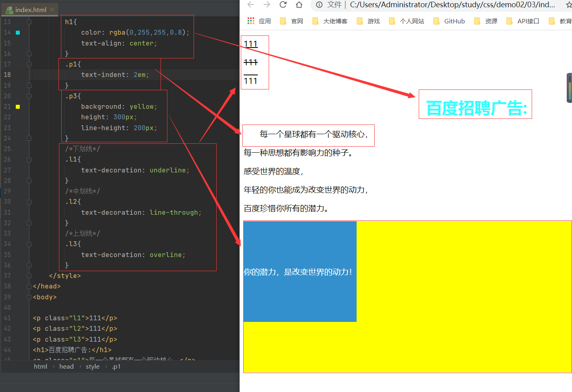Click the p class="l1" tag on line 41
The height and width of the screenshot is (392, 572).
pos(75,318)
